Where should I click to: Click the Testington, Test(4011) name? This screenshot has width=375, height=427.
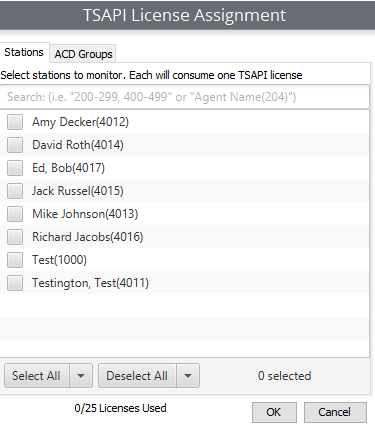point(90,283)
